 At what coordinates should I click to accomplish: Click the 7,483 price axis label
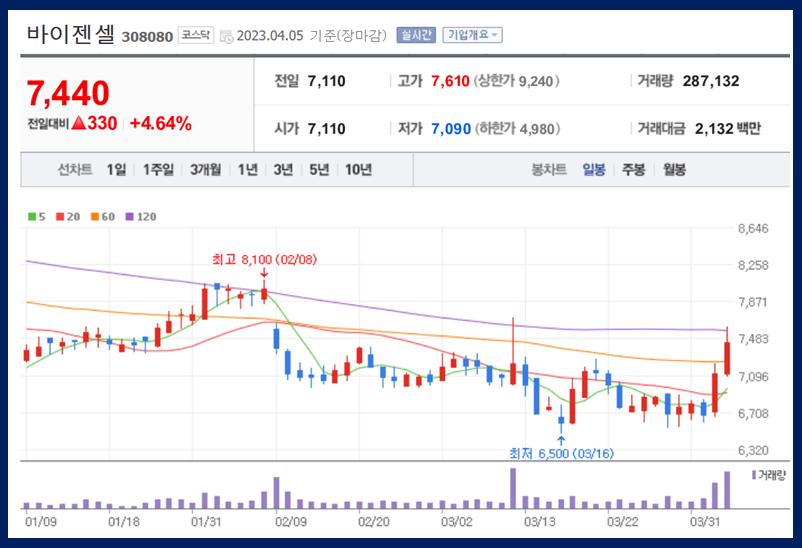coord(753,339)
